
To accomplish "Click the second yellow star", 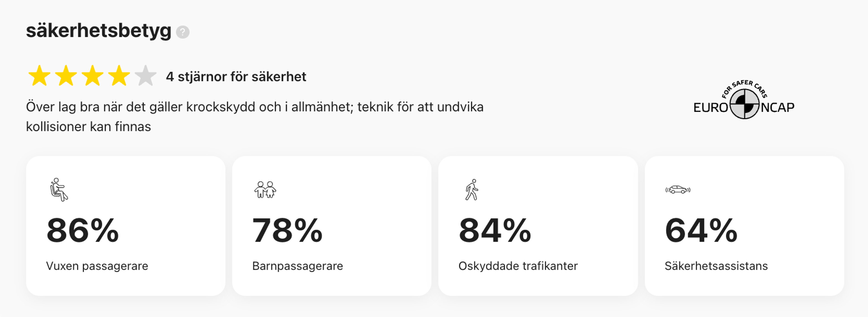I will 66,76.
